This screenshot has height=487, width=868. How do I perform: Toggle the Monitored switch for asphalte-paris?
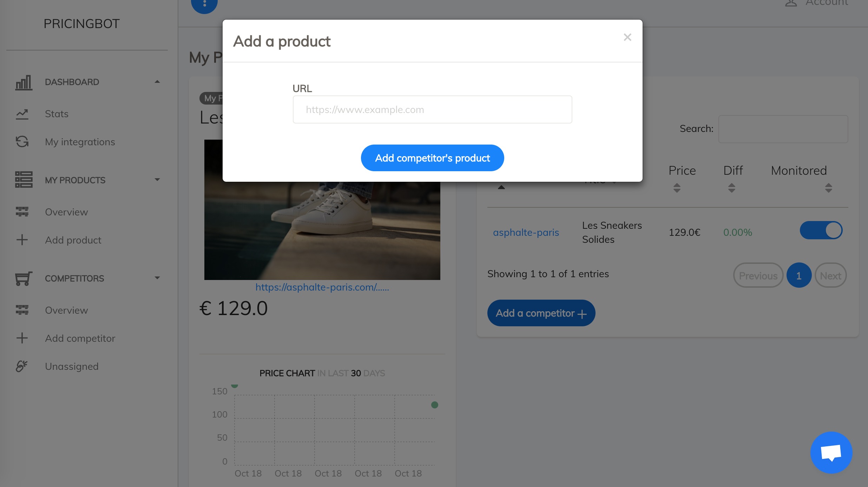821,231
